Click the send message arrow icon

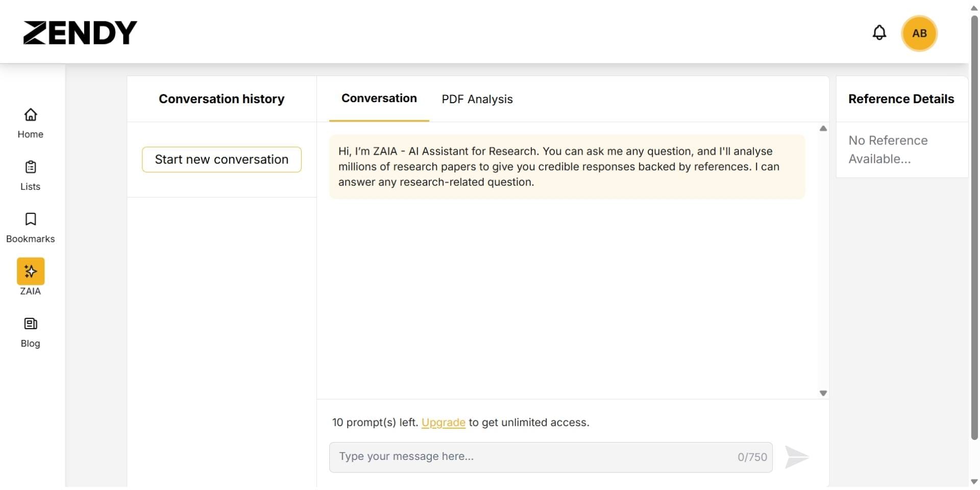[x=796, y=457]
